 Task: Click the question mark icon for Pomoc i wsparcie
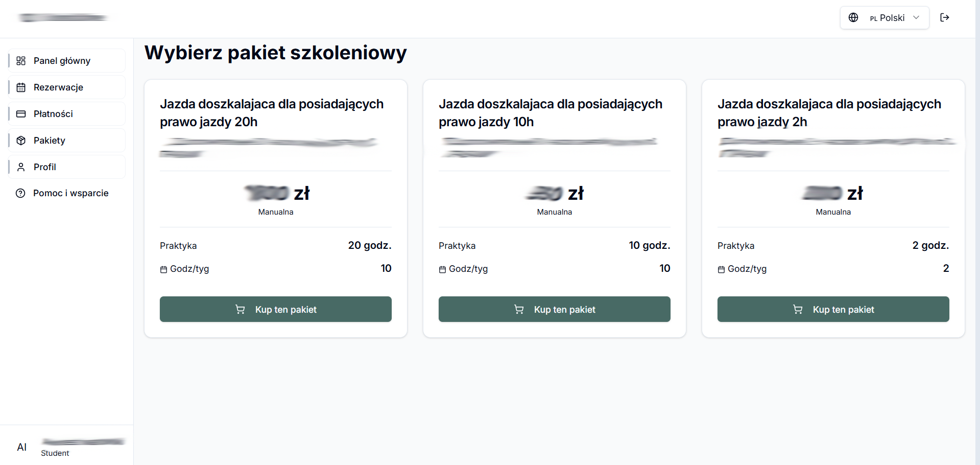pos(21,193)
